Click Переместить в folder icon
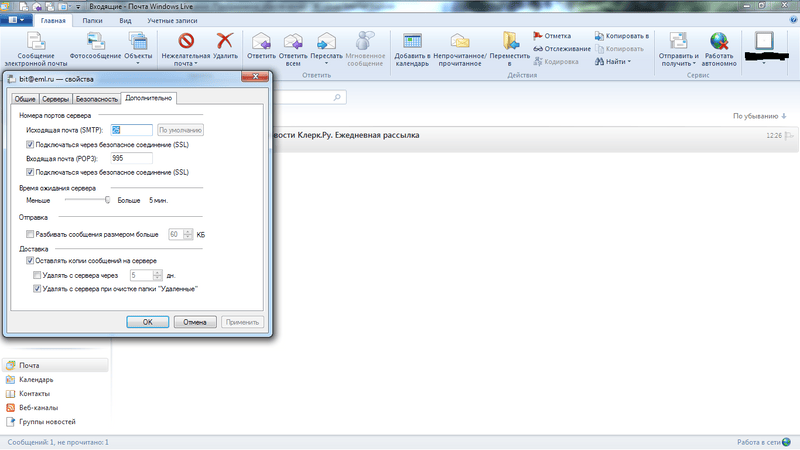The height and width of the screenshot is (450, 800). point(510,41)
